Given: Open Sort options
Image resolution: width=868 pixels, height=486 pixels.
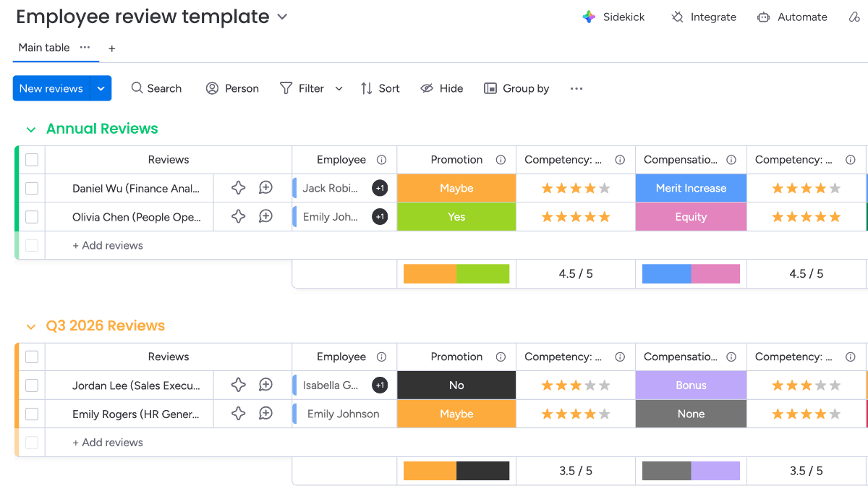Looking at the screenshot, I should click(x=380, y=88).
